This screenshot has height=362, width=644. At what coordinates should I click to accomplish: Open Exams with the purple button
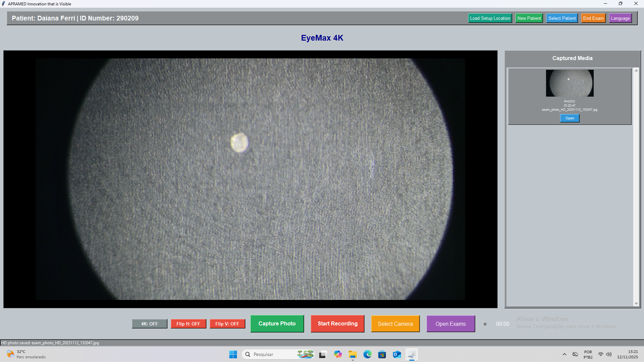(451, 324)
